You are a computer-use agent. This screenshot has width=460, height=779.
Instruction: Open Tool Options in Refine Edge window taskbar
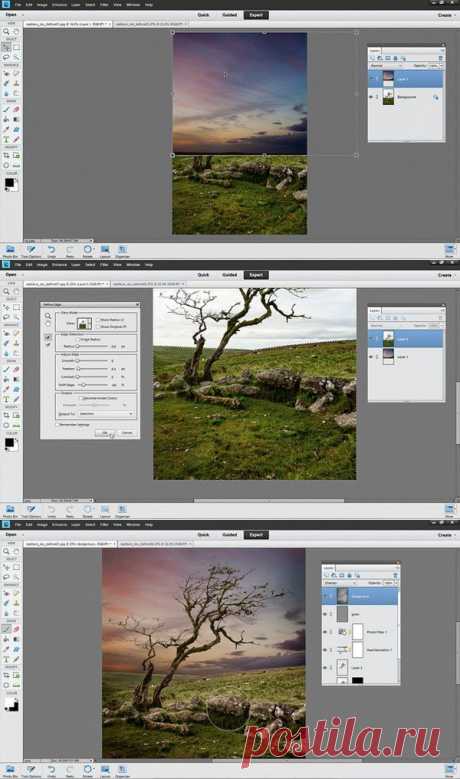[x=31, y=511]
